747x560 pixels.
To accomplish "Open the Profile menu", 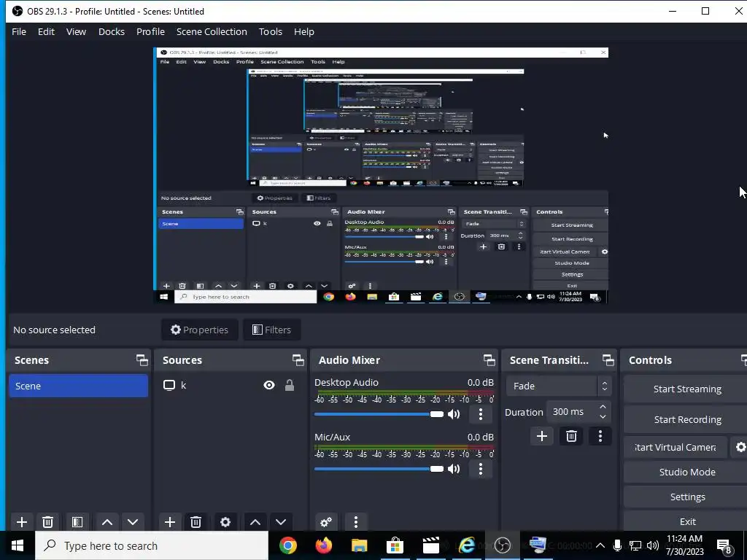I will (150, 32).
